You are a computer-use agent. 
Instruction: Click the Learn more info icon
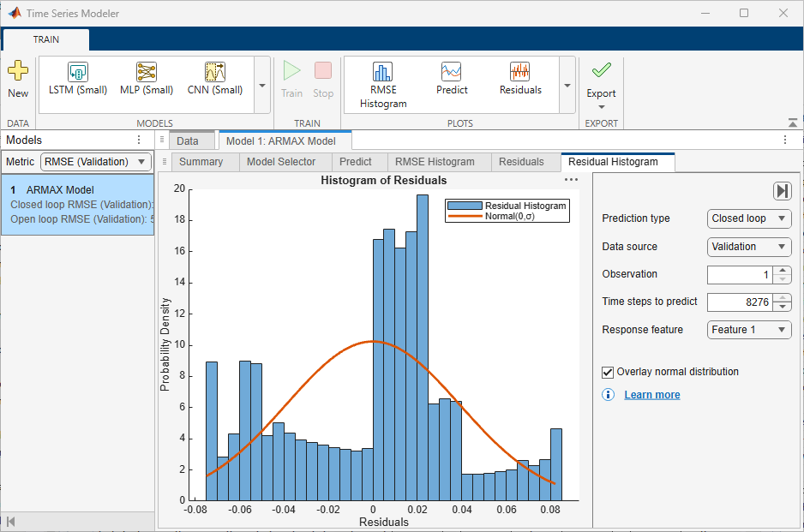(608, 394)
